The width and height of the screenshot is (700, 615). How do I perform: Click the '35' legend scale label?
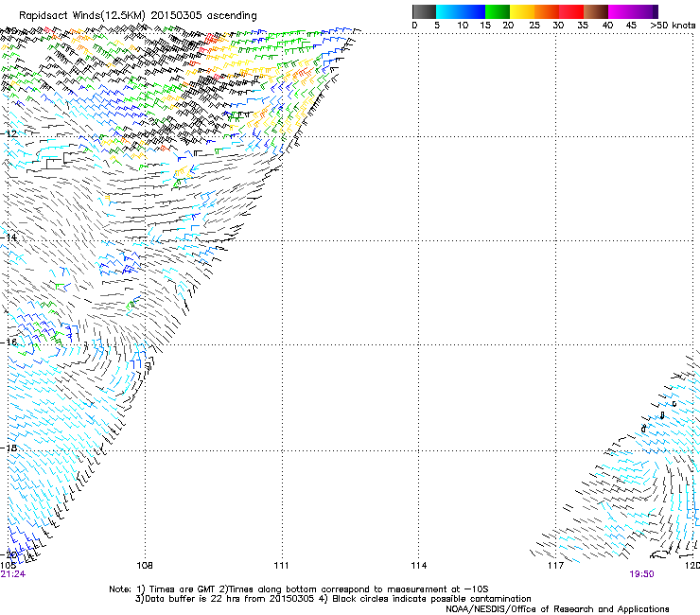point(583,26)
